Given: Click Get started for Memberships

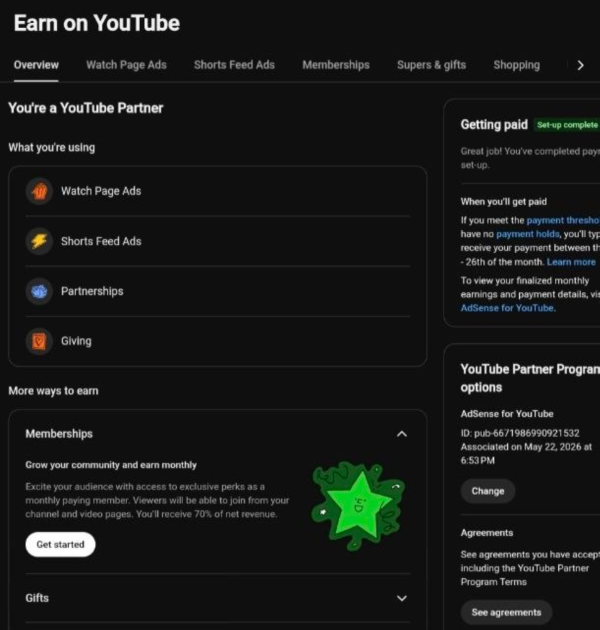Looking at the screenshot, I should point(60,544).
